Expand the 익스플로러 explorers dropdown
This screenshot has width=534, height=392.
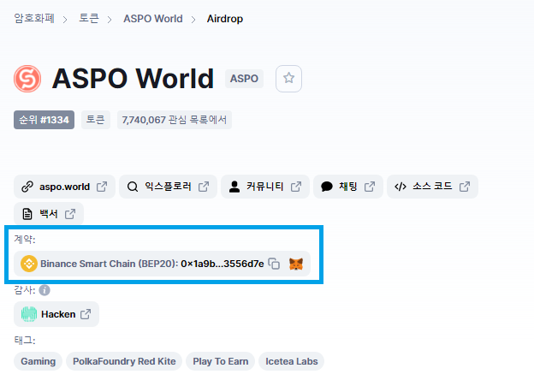tap(168, 187)
